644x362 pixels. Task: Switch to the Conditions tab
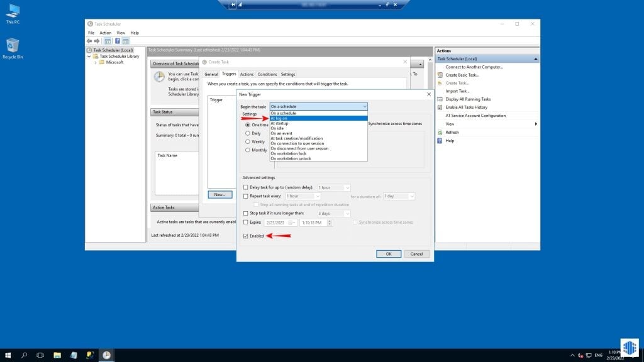[267, 74]
